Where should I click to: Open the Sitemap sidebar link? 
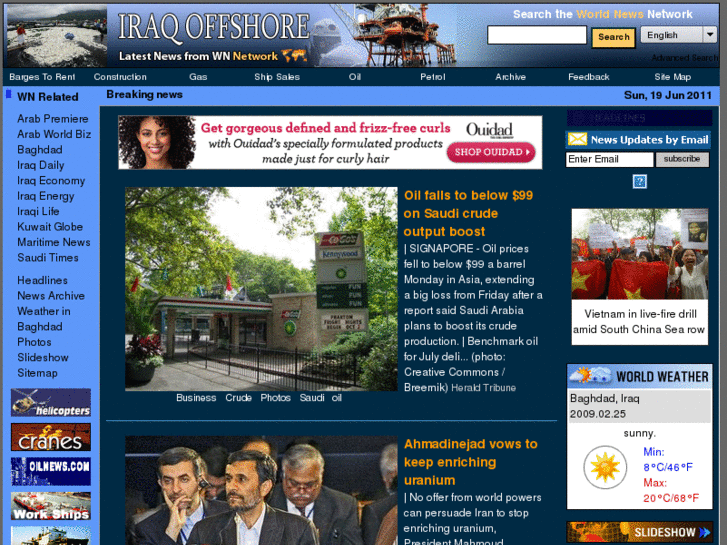tap(37, 372)
